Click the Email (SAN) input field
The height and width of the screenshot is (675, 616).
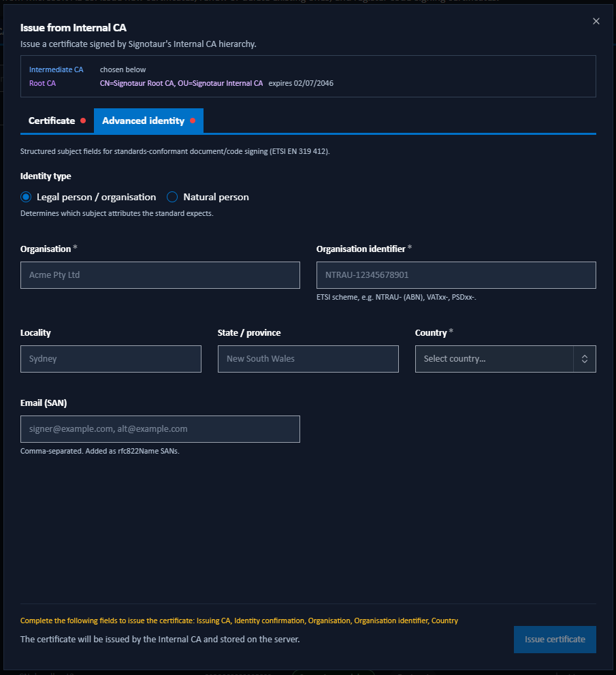160,429
